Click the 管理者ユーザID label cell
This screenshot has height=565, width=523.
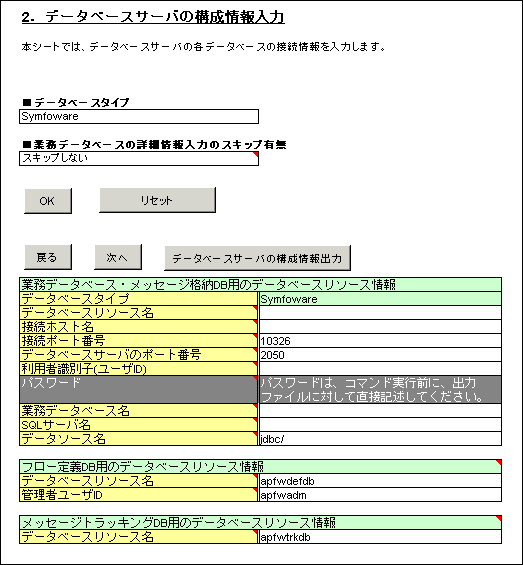[x=139, y=495]
